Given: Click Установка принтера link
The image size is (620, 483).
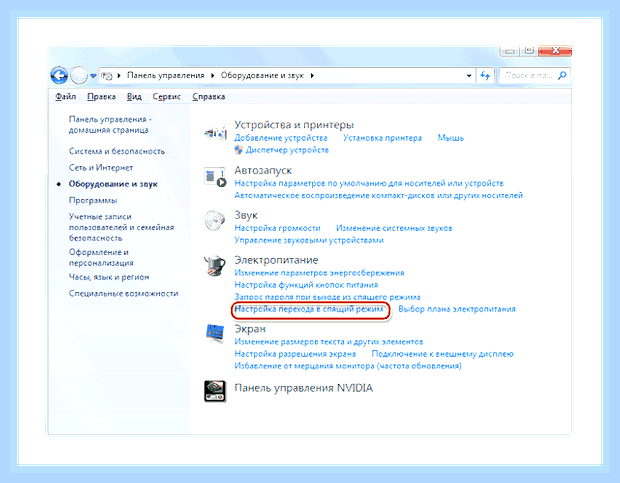Looking at the screenshot, I should (382, 138).
